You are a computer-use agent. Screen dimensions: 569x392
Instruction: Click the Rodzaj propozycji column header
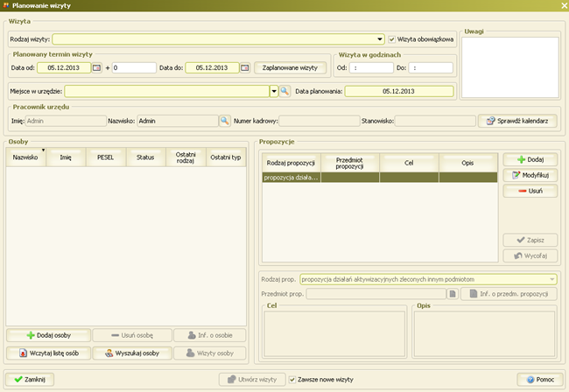pyautogui.click(x=291, y=163)
